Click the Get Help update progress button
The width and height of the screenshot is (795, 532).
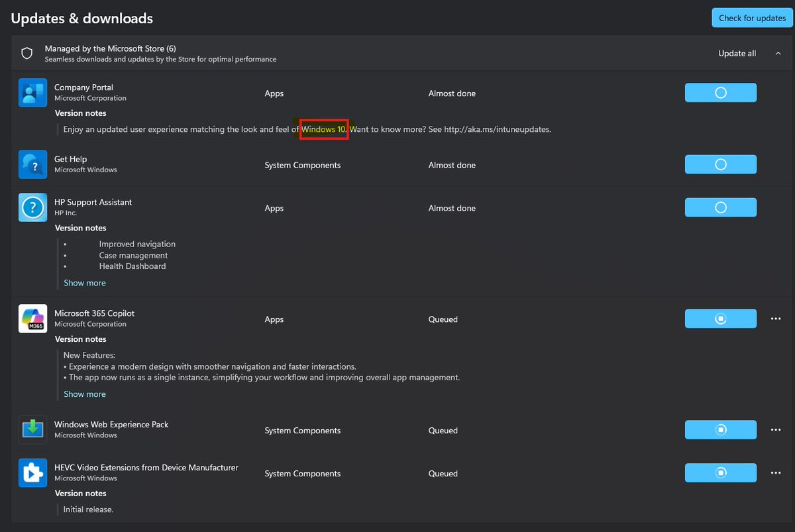point(721,164)
